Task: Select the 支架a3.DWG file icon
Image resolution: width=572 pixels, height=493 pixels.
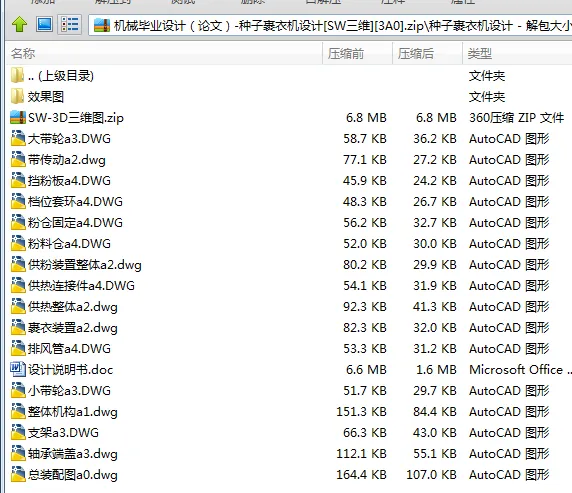Action: coord(18,432)
